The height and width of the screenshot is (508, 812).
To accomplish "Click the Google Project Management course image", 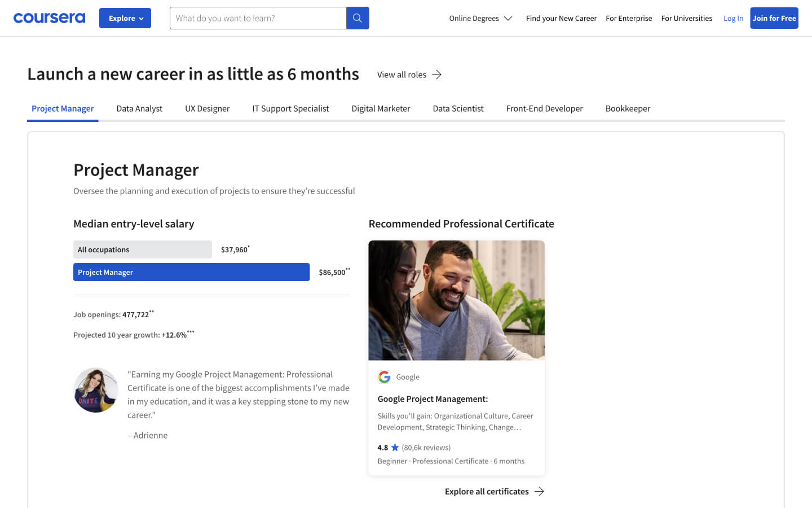I will click(x=456, y=300).
